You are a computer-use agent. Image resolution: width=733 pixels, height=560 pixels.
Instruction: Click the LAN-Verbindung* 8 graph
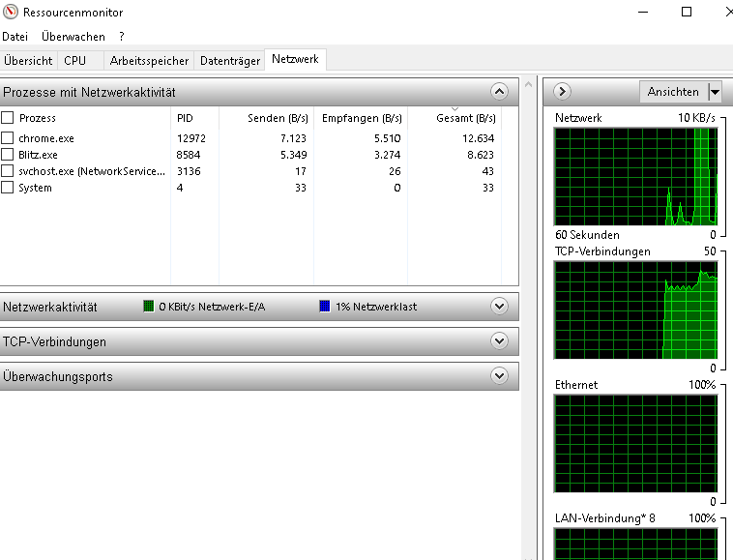coord(635,545)
